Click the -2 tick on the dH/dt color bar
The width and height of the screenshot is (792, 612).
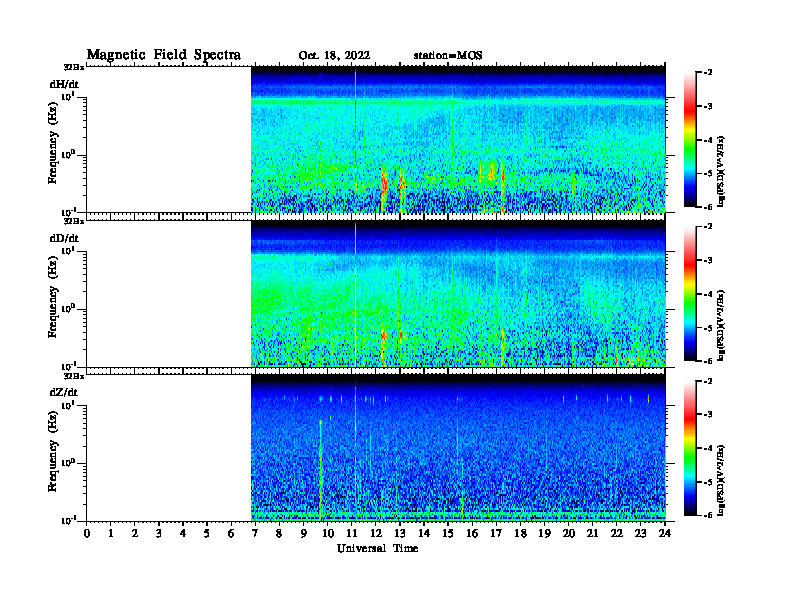707,73
